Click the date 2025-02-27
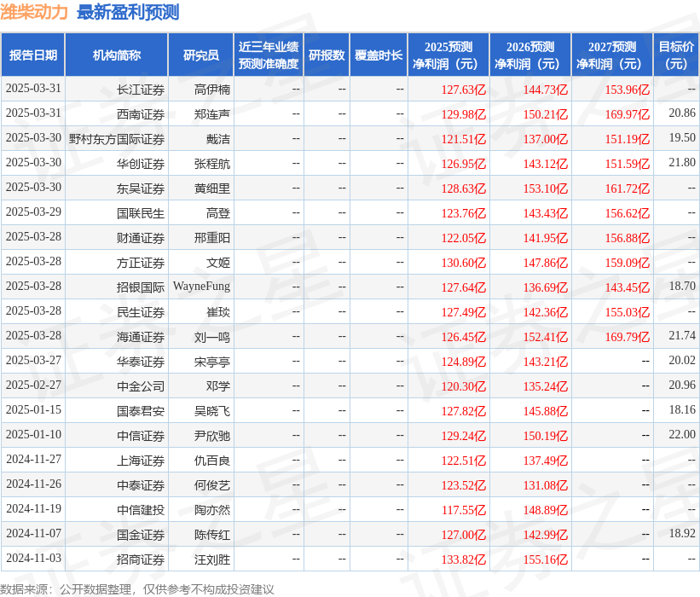The image size is (700, 597). 33,385
